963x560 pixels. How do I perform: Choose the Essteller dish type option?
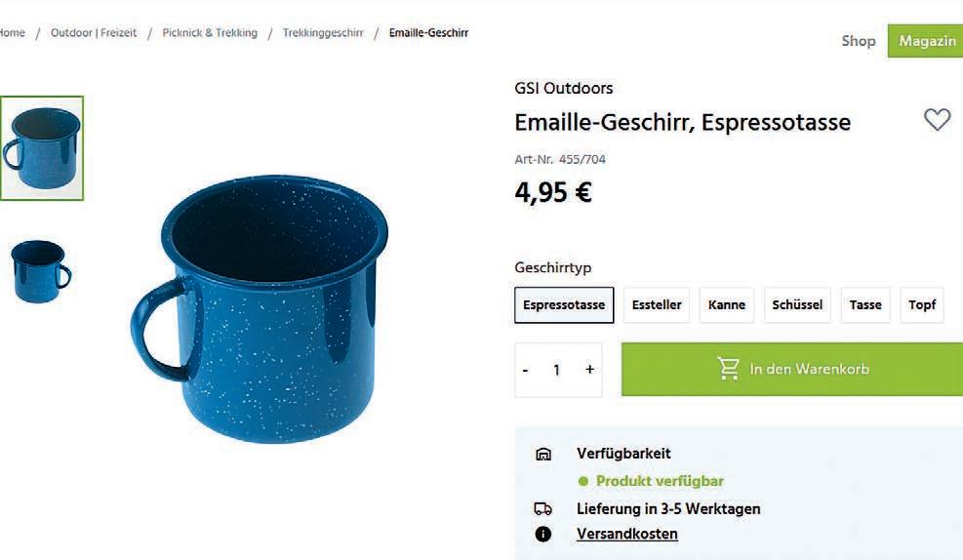(x=657, y=304)
